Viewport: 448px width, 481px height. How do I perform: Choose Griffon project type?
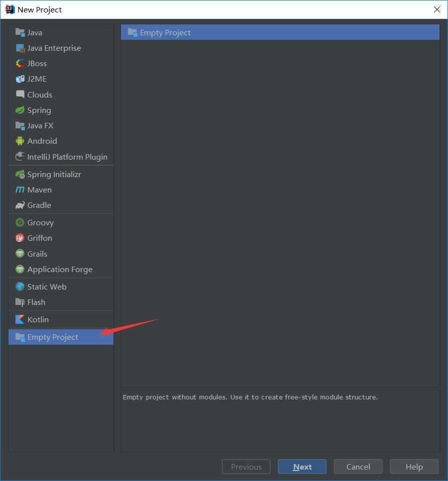(61, 238)
